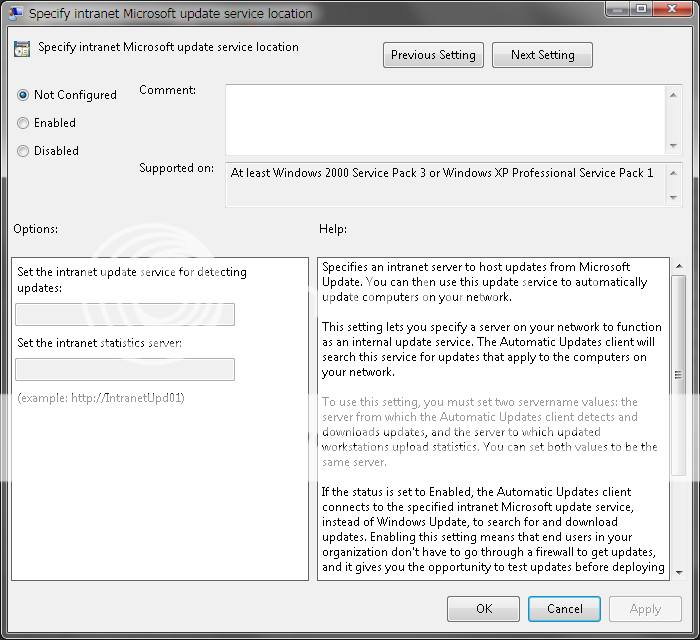Go to Previous Setting

point(433,55)
